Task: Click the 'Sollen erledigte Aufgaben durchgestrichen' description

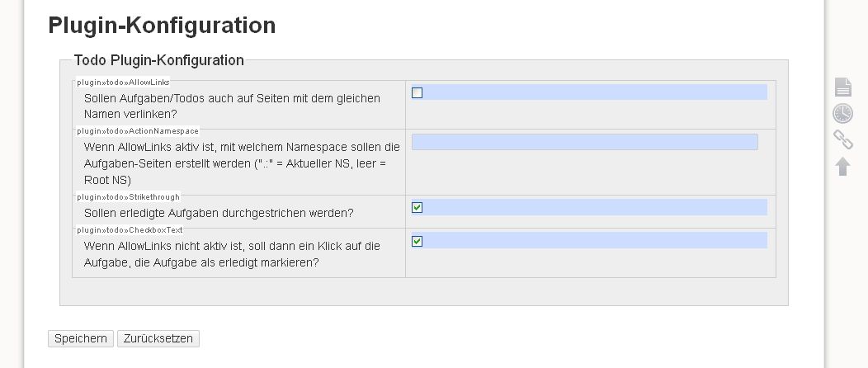Action: 219,213
